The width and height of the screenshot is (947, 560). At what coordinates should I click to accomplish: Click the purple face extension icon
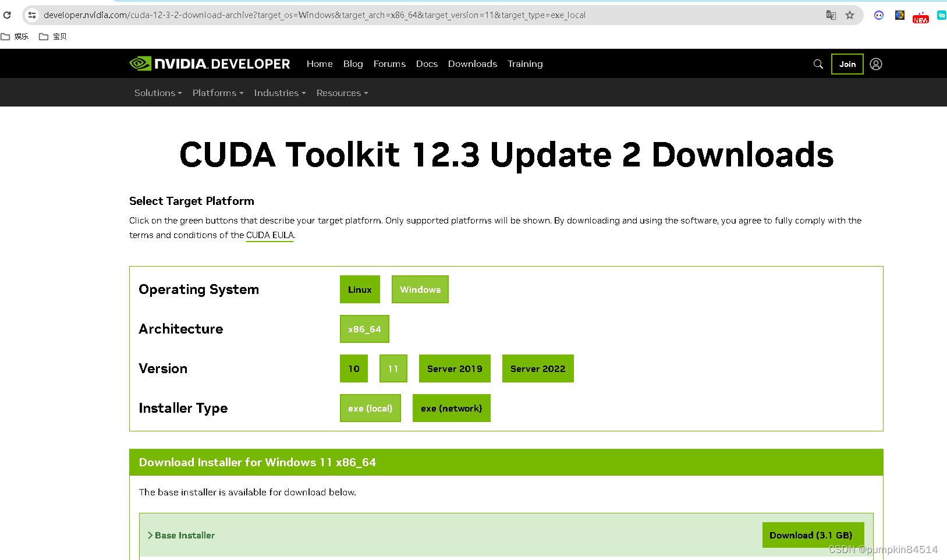[x=879, y=15]
